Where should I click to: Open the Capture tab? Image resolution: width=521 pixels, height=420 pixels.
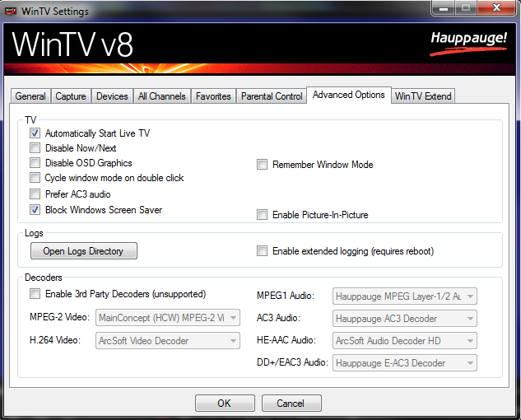pos(71,96)
